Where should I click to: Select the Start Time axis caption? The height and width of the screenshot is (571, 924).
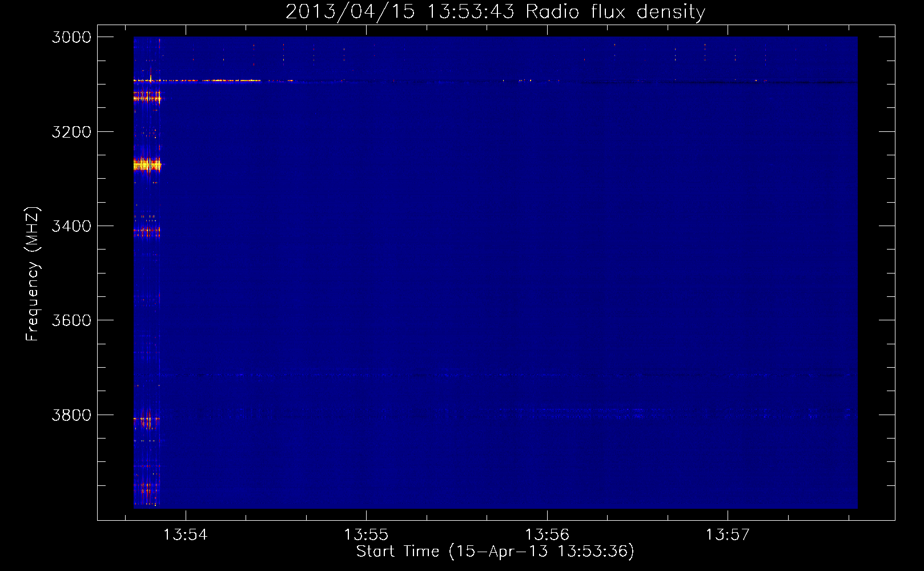pos(495,552)
